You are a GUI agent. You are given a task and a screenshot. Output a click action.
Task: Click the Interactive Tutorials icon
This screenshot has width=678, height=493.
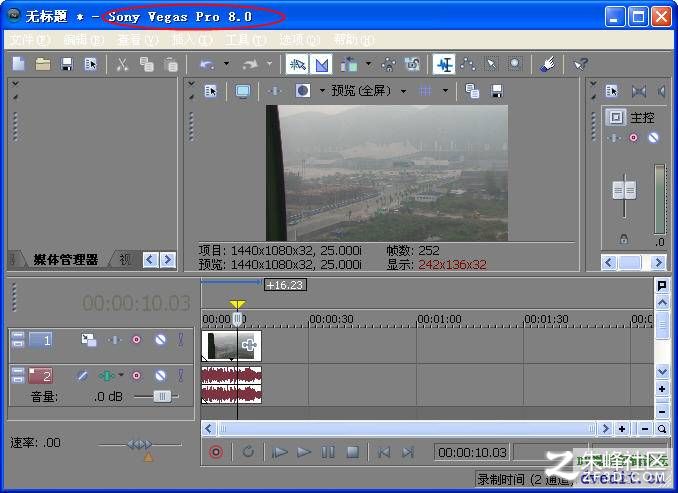click(547, 64)
